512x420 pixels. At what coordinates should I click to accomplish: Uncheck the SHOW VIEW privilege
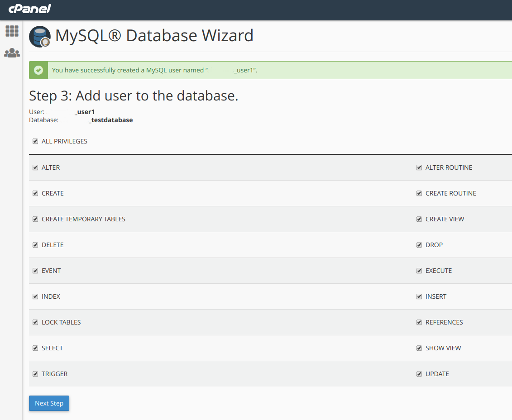point(419,348)
